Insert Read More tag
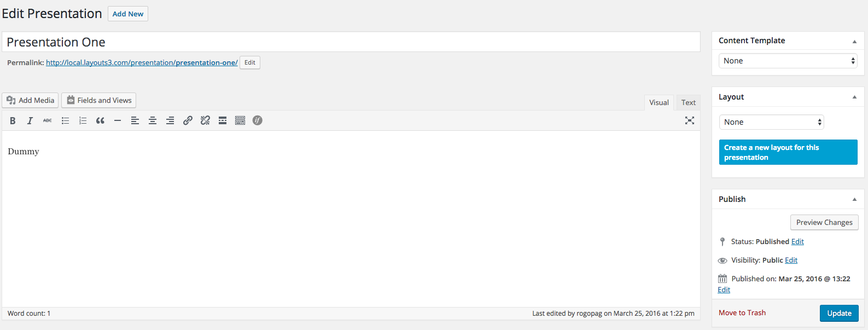The width and height of the screenshot is (868, 330). [x=223, y=120]
